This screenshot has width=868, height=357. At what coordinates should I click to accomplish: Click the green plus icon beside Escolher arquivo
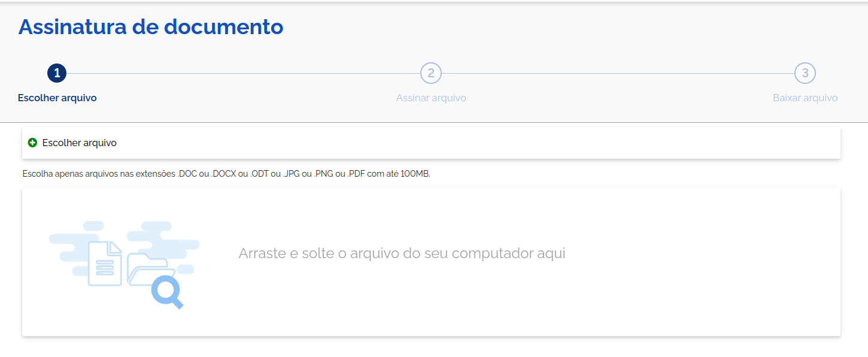click(x=33, y=143)
